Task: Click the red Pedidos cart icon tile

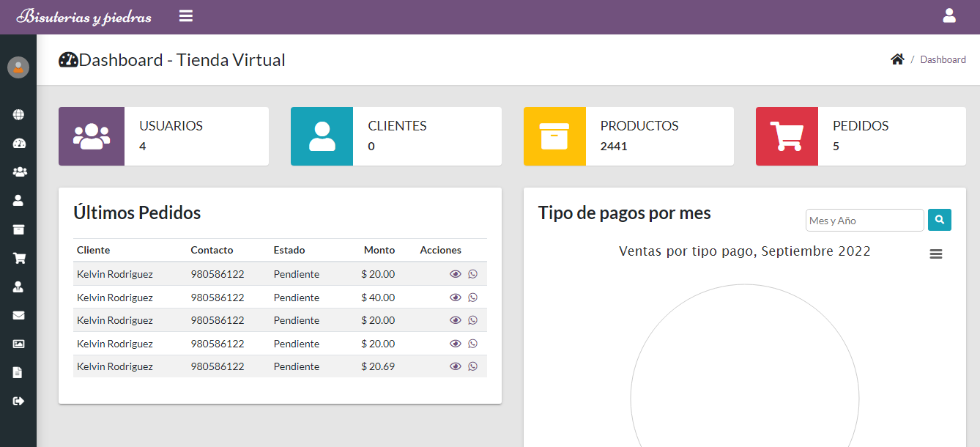Action: [787, 136]
